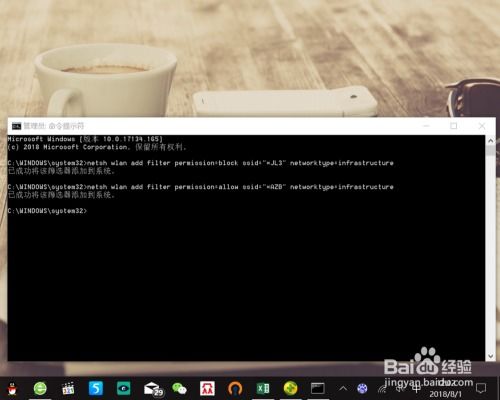The width and height of the screenshot is (500, 400).
Task: Maximize the Command Prompt window
Action: click(454, 126)
